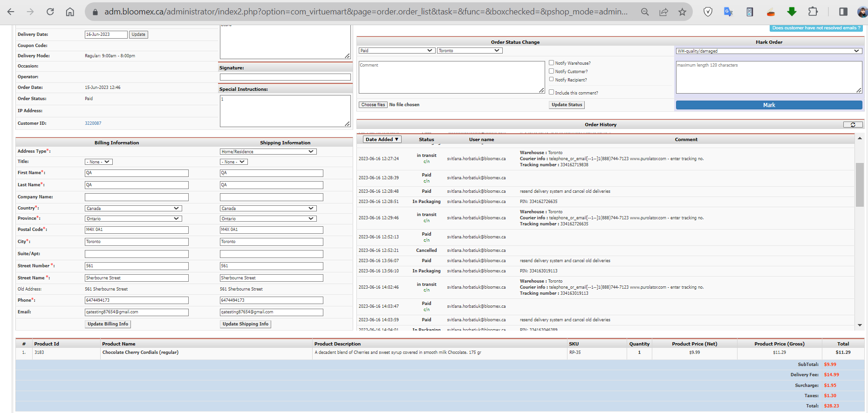Sort order history by Date Added
Viewport: 868px width, 413px height.
[382, 139]
